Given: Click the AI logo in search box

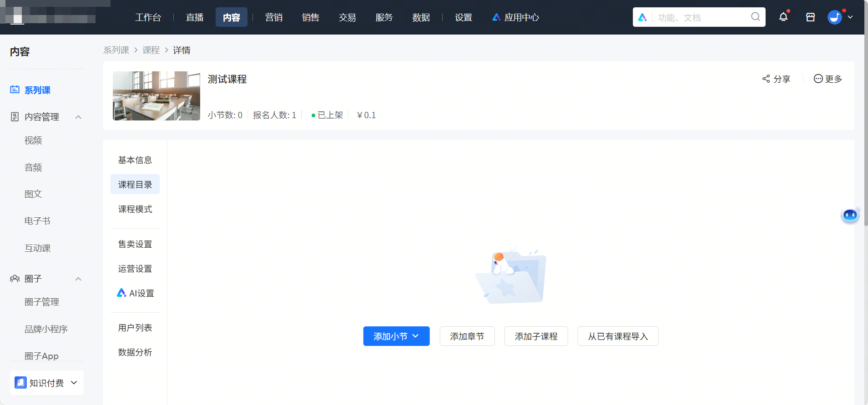Looking at the screenshot, I should (642, 17).
